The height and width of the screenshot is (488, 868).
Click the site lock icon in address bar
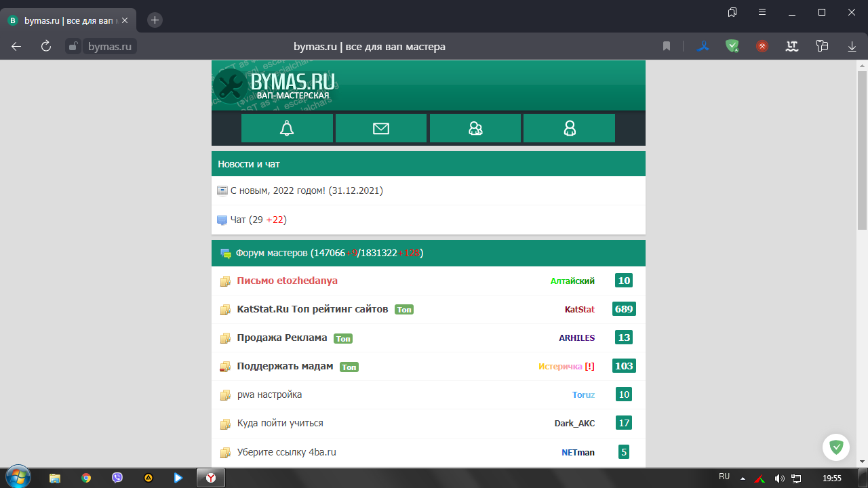pyautogui.click(x=73, y=46)
